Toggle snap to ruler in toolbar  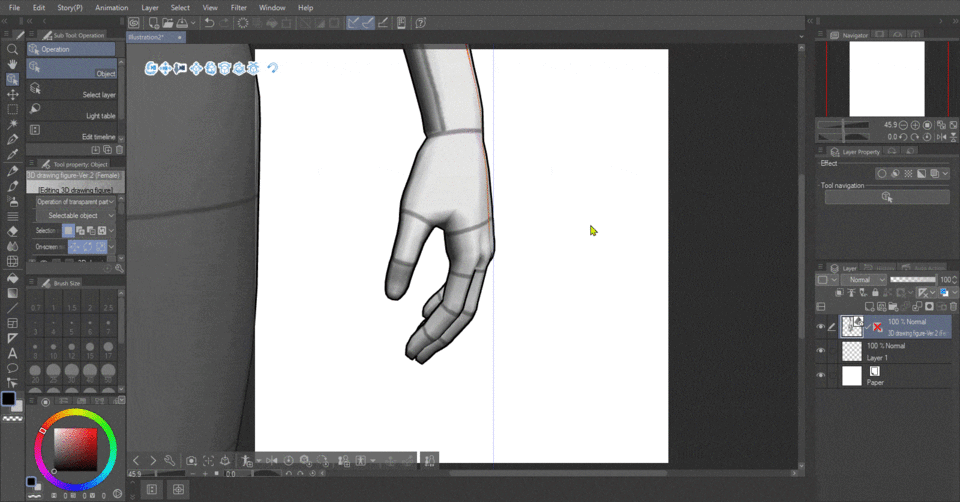pos(353,23)
